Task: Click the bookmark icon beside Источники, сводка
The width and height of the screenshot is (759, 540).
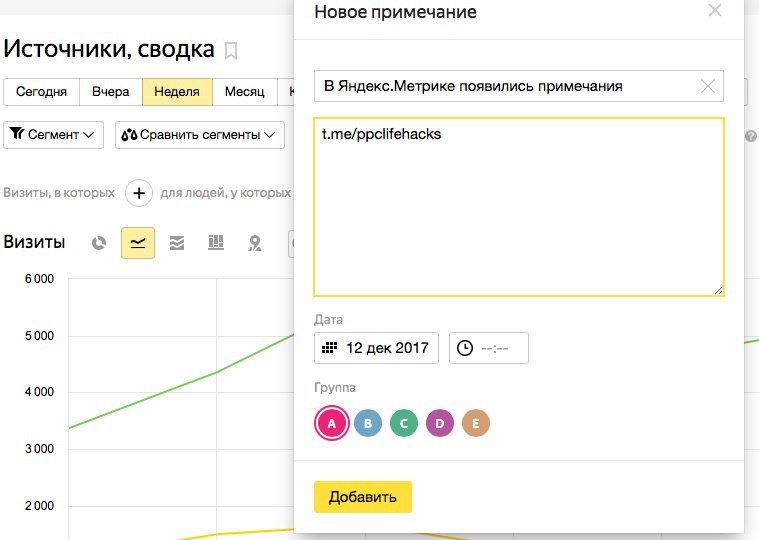Action: click(231, 51)
